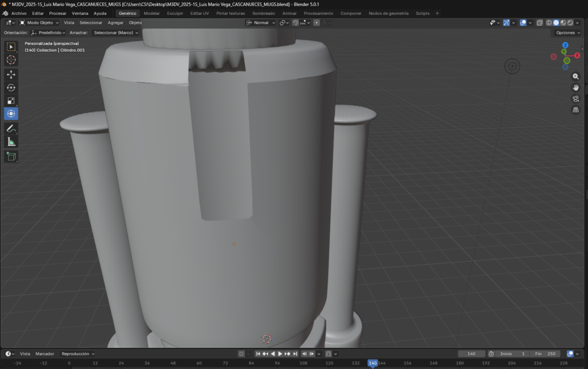Click the Add Cube tool icon
Viewport: 588px width, 369px height.
11,156
